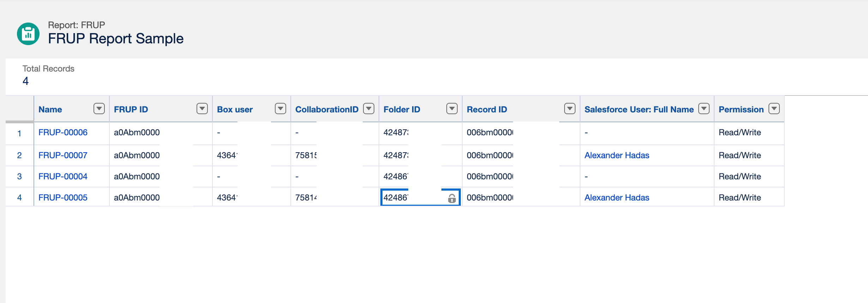Open the CollaborationID column dropdown

pyautogui.click(x=369, y=109)
